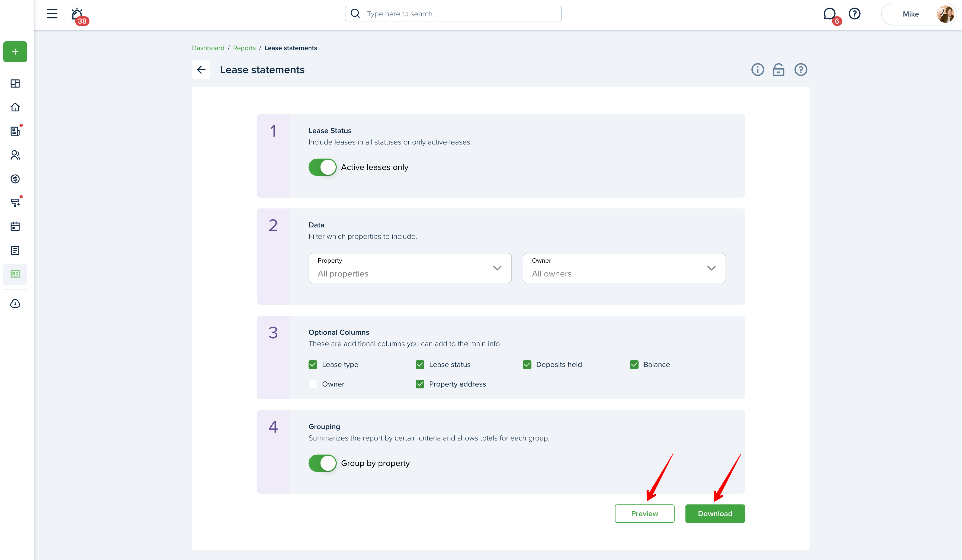The height and width of the screenshot is (560, 962).
Task: Open the dashboard grid sidebar icon
Action: click(15, 83)
